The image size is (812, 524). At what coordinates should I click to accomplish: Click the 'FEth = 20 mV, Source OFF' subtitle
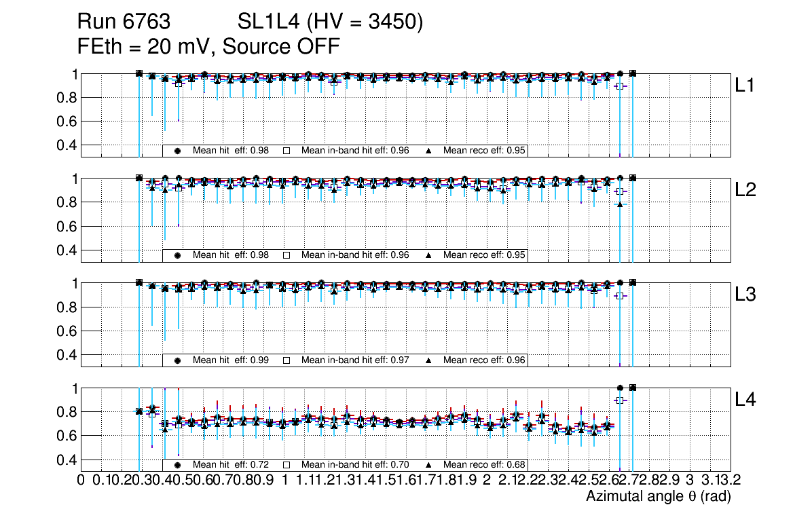click(x=208, y=47)
